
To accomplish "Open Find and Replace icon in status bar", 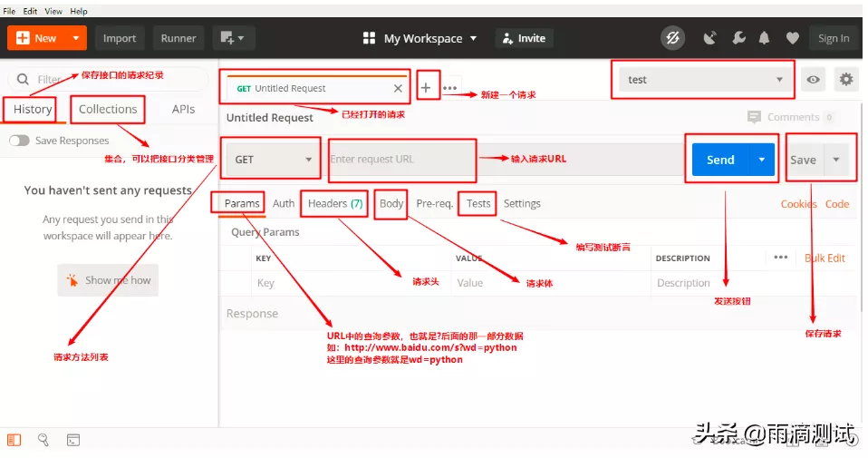I will coord(43,440).
